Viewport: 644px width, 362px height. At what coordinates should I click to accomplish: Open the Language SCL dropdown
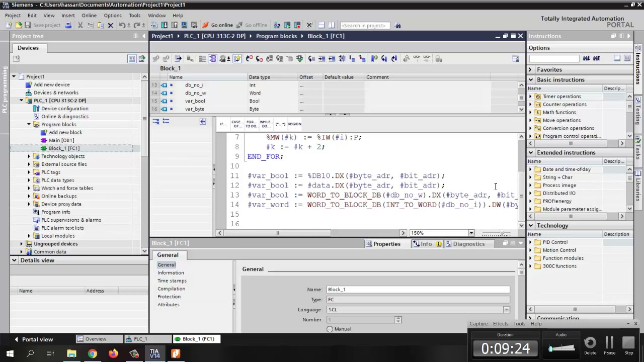click(506, 310)
